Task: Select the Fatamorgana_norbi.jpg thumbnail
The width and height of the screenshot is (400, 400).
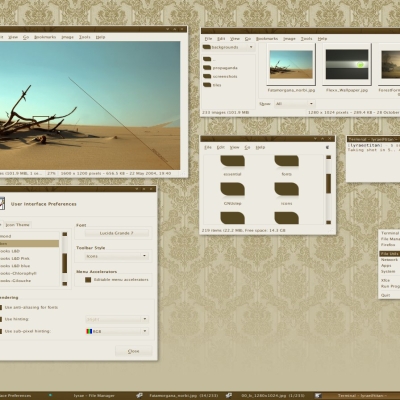Action: (x=291, y=64)
